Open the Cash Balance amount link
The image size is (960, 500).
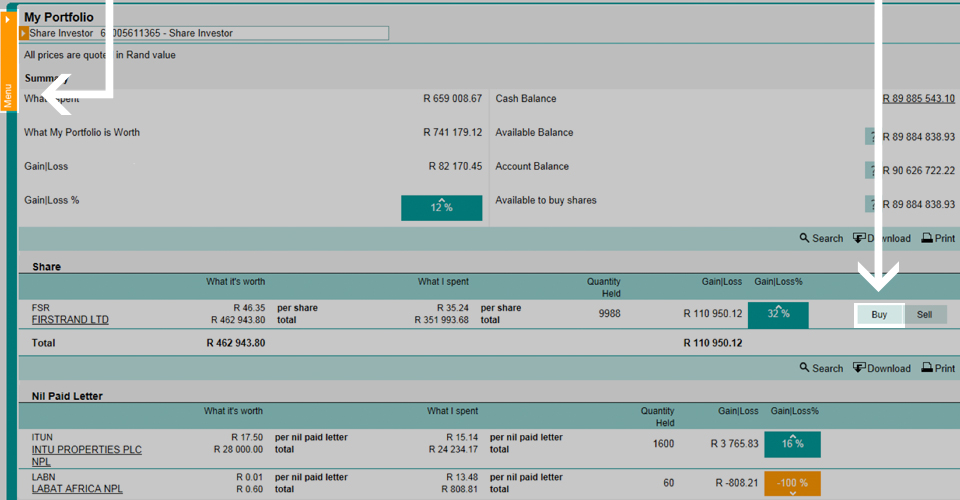918,99
